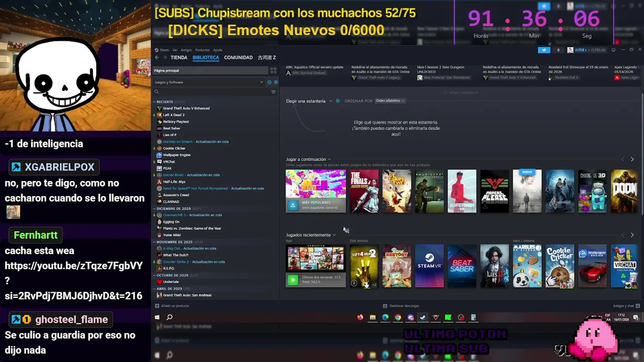
Task: Click the collections grid view icon
Action: click(273, 70)
